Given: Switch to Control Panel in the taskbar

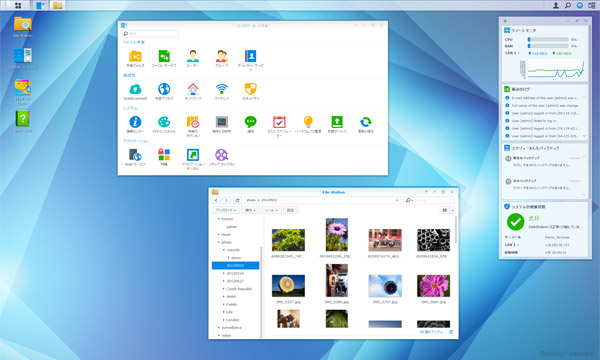Looking at the screenshot, I should point(40,5).
